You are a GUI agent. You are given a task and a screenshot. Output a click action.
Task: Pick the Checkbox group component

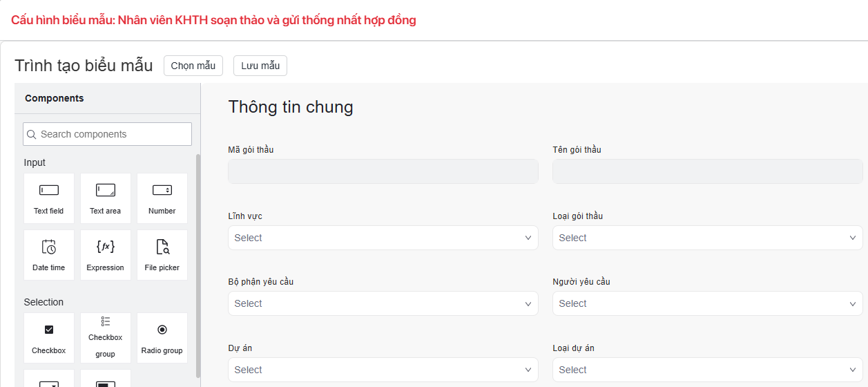tap(105, 338)
